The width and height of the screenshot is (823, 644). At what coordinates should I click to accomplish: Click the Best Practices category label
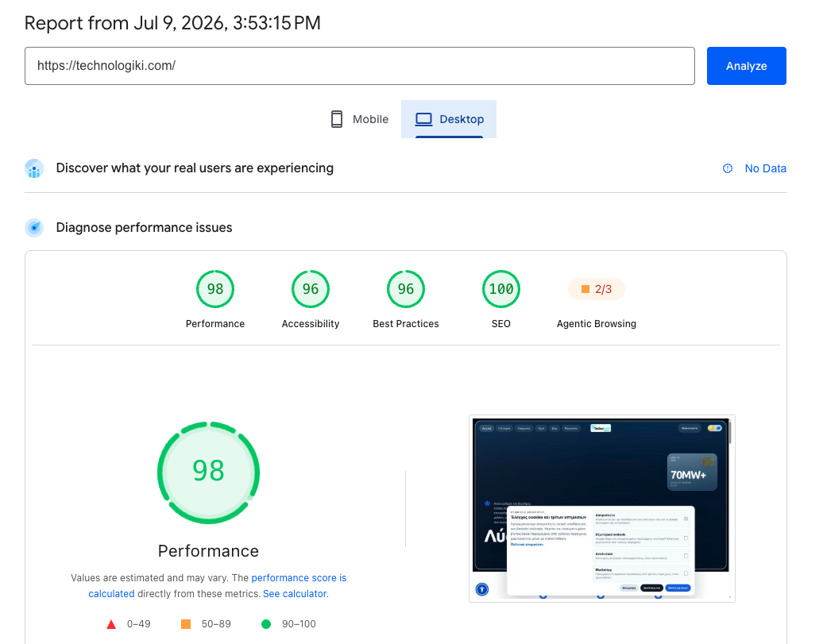(406, 324)
